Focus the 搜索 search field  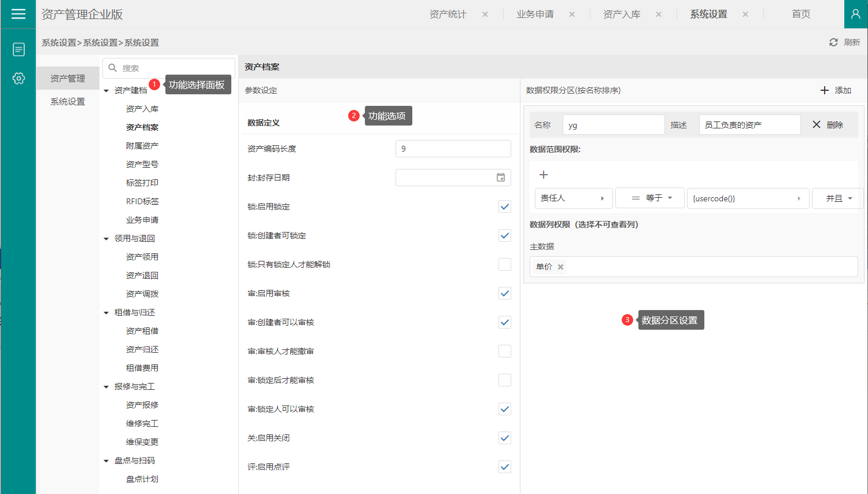pyautogui.click(x=169, y=68)
